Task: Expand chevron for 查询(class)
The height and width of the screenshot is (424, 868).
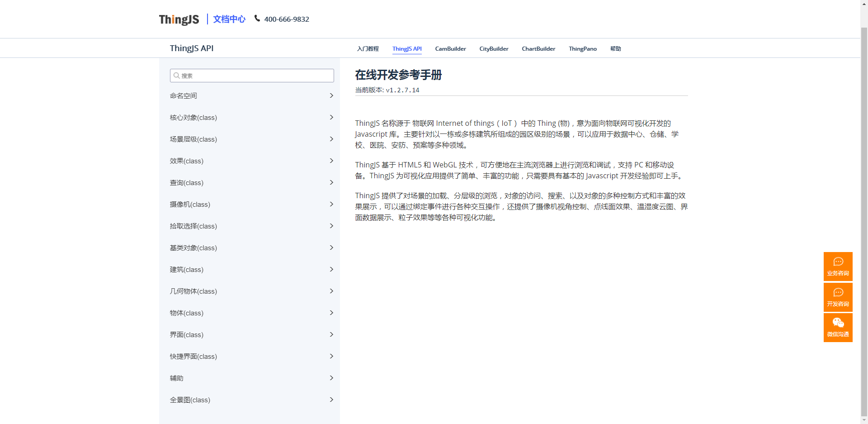Action: 331,182
